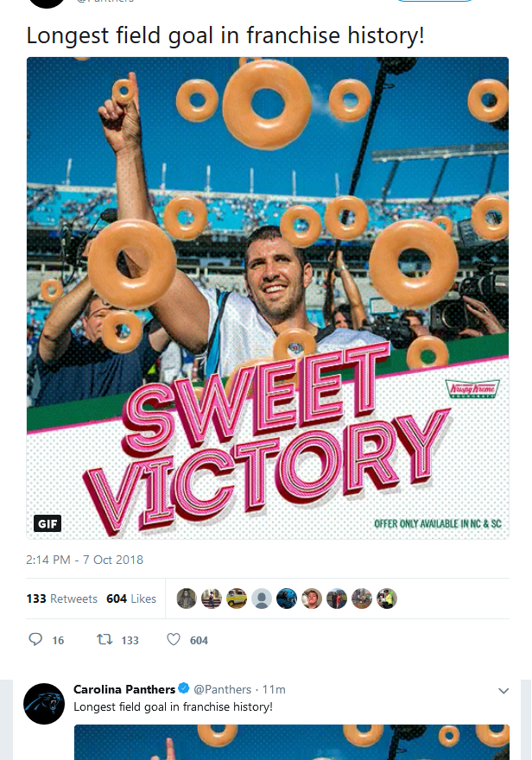Open the first liker's avatar
Viewport: 532px width, 760px height.
click(x=186, y=598)
